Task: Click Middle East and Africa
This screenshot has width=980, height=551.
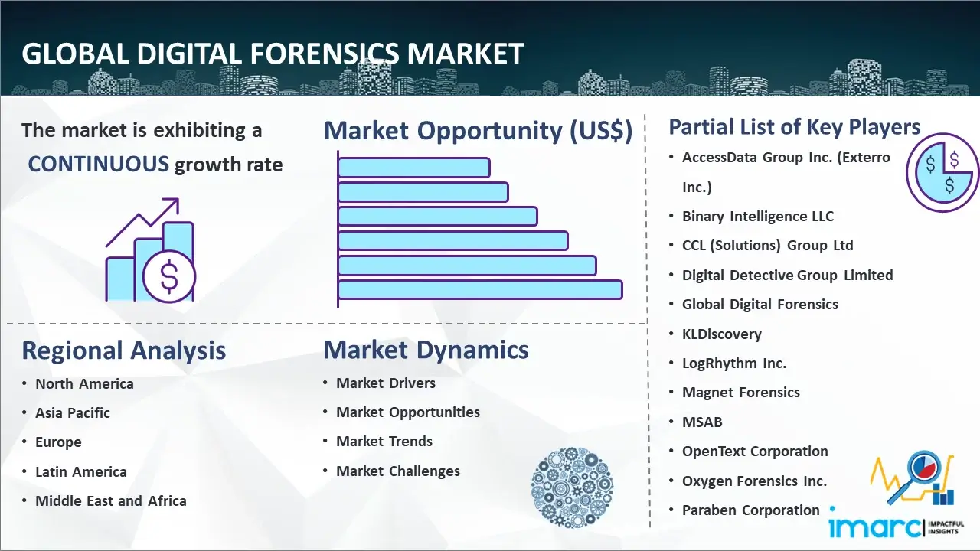Action: pos(111,501)
